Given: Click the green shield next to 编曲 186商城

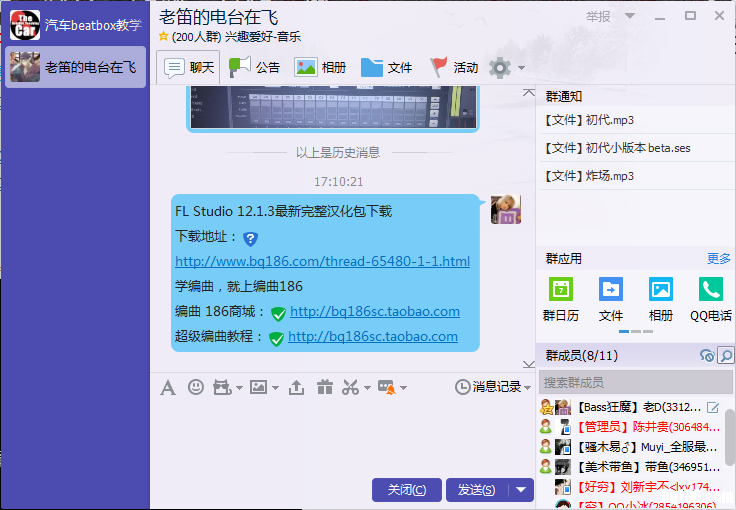Looking at the screenshot, I should (x=278, y=313).
